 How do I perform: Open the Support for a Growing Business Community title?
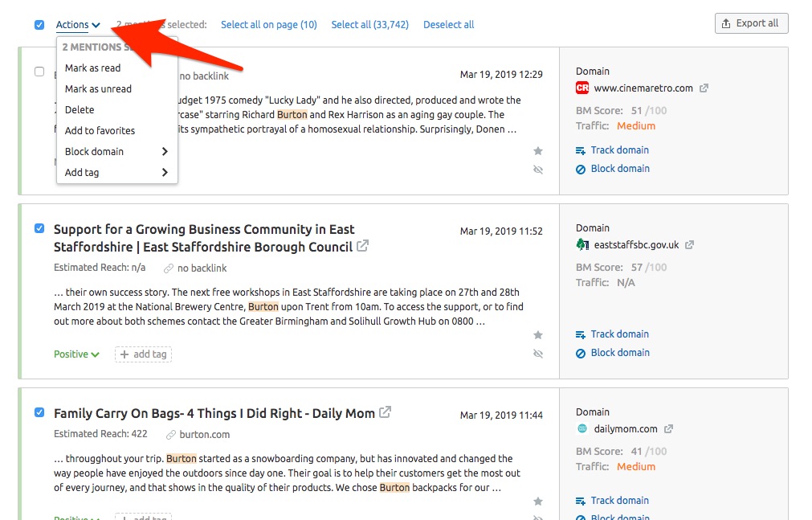pyautogui.click(x=204, y=238)
